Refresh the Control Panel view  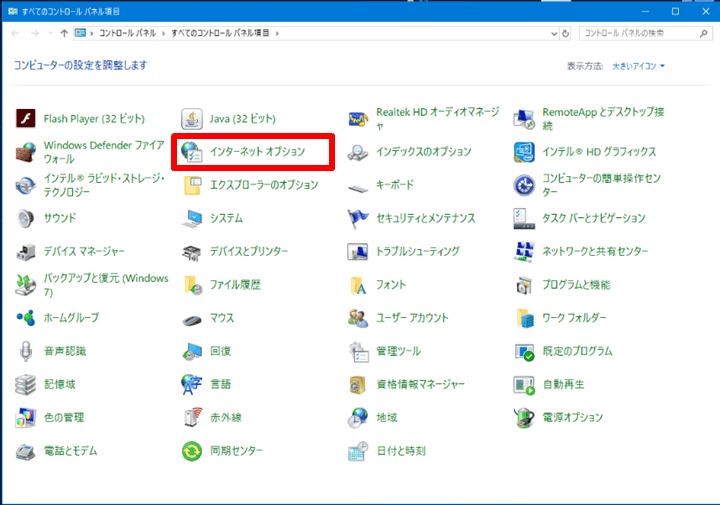[x=566, y=34]
